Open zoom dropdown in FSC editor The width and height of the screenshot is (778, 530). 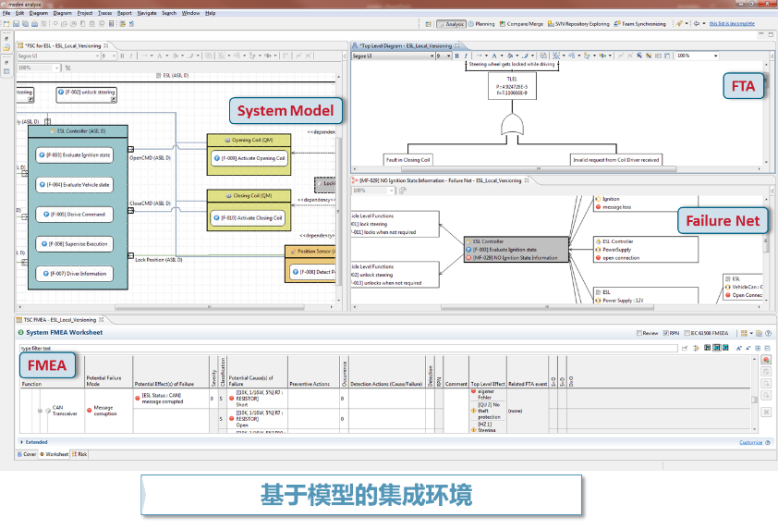(x=57, y=67)
